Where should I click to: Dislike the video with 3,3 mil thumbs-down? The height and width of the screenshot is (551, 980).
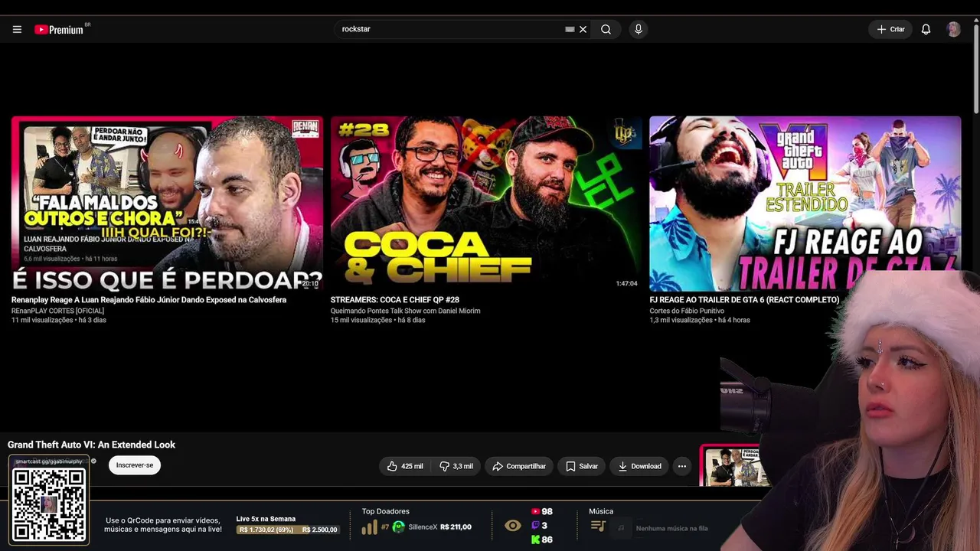pyautogui.click(x=456, y=466)
